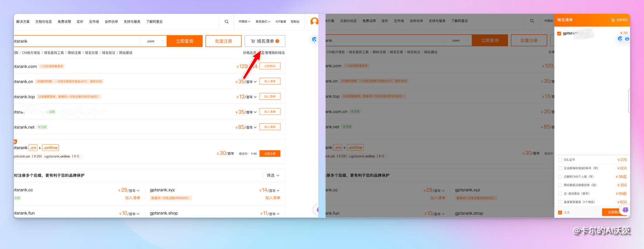Expand the 联系我们 dropdown in the left page
Image resolution: width=644 pixels, height=249 pixels.
(263, 21)
